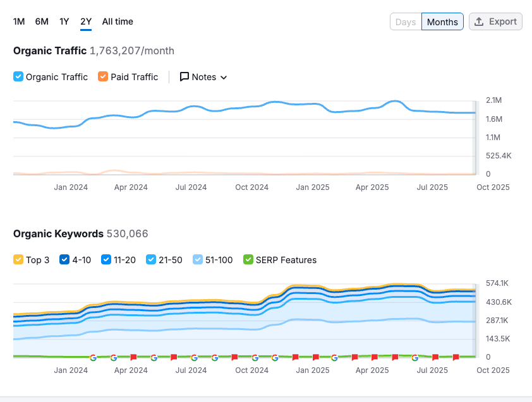Select the Months granularity button
Image resolution: width=532 pixels, height=402 pixels.
(442, 22)
